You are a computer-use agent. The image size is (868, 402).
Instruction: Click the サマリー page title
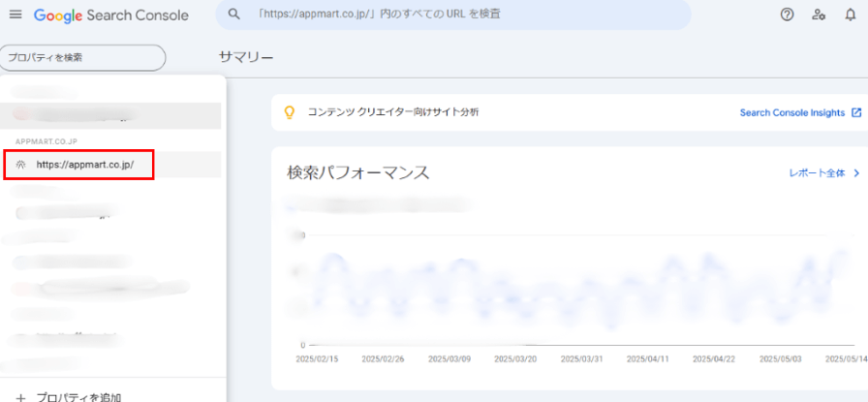click(246, 57)
